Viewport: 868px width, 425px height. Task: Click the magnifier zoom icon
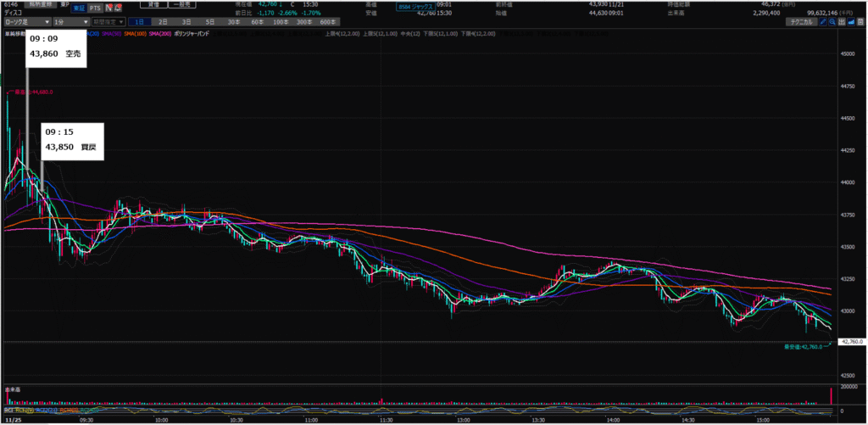click(833, 20)
